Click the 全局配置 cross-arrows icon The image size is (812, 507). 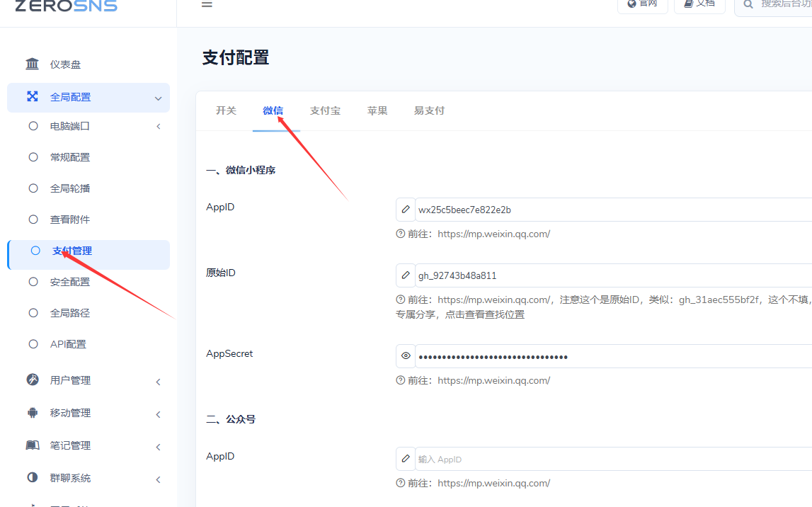tap(33, 96)
